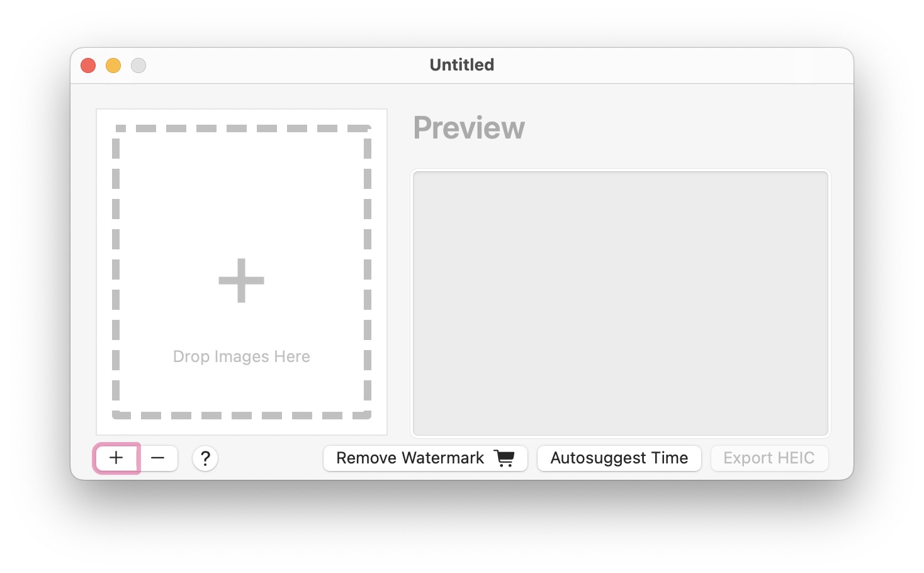The image size is (924, 573).
Task: Click inside the gray Preview pane
Action: (620, 302)
